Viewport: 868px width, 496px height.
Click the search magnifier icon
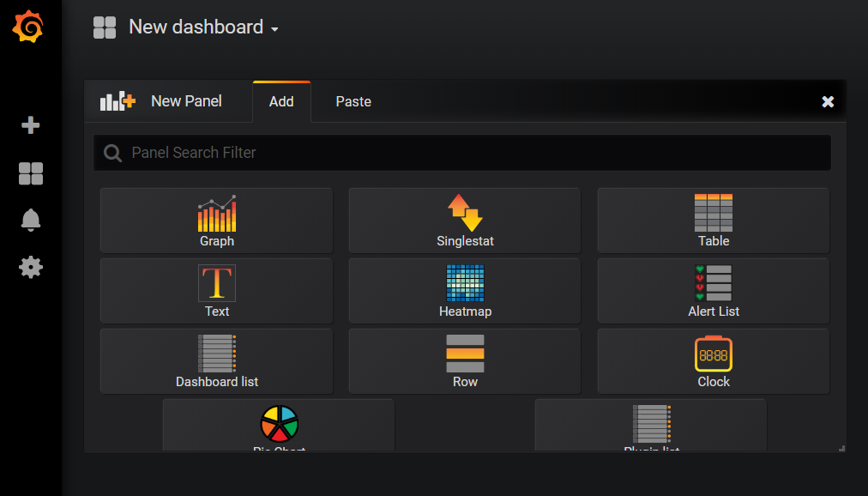coord(112,153)
